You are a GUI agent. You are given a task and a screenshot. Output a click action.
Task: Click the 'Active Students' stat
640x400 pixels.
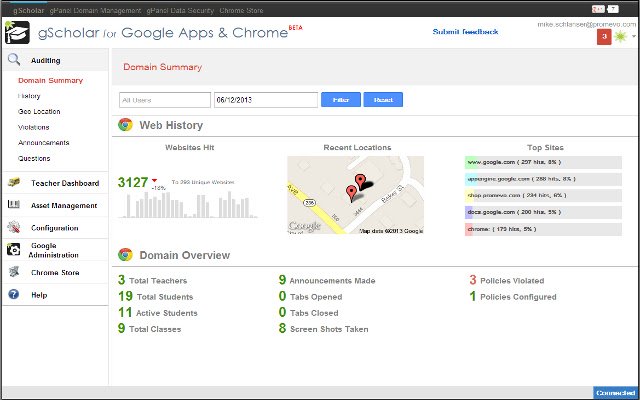coord(158,313)
